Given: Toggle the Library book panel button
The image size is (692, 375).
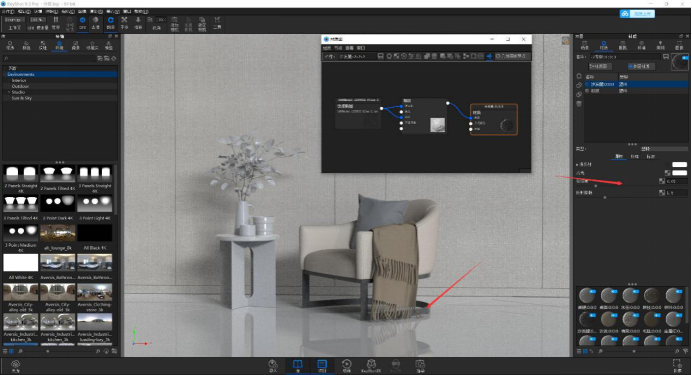Looking at the screenshot, I should click(x=298, y=364).
